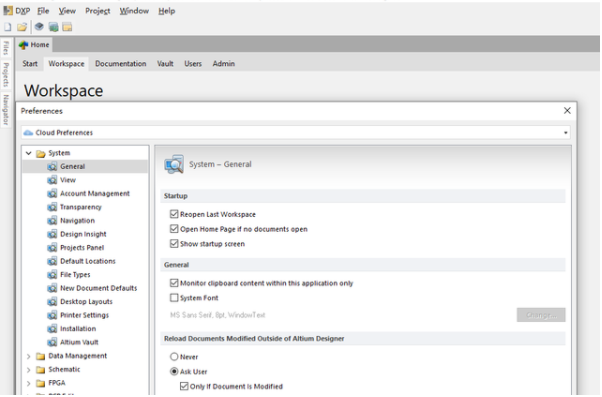Click the open folder toolbar icon
The image size is (602, 397).
tap(22, 27)
